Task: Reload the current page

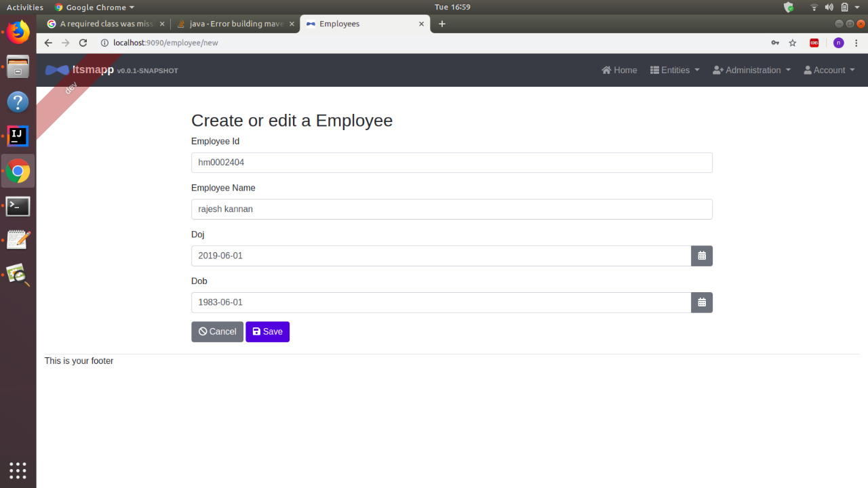Action: point(83,43)
